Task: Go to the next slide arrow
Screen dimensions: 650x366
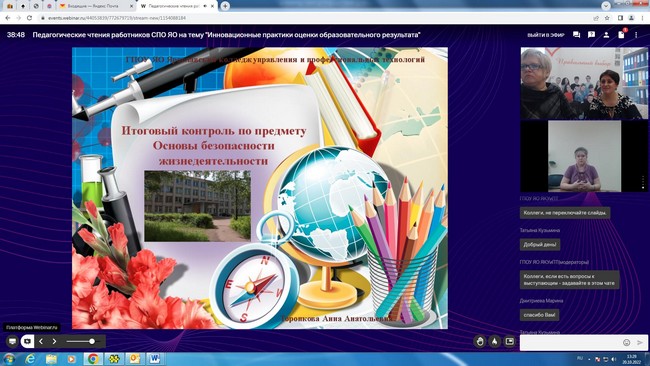Action: pyautogui.click(x=54, y=342)
